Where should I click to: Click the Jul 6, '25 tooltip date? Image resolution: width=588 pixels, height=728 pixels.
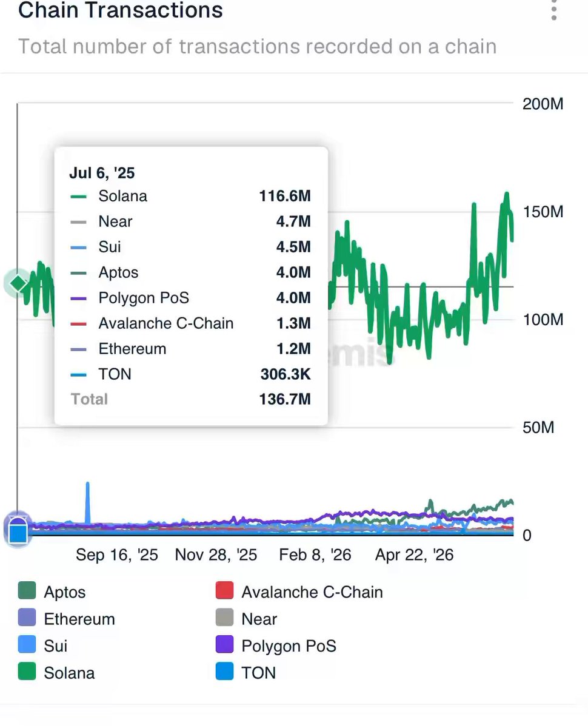[102, 174]
